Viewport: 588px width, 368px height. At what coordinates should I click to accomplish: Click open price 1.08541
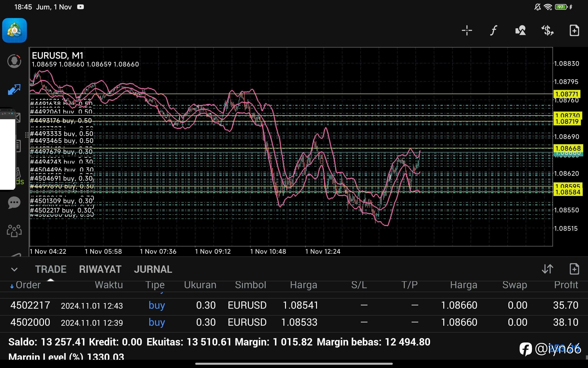coord(301,305)
